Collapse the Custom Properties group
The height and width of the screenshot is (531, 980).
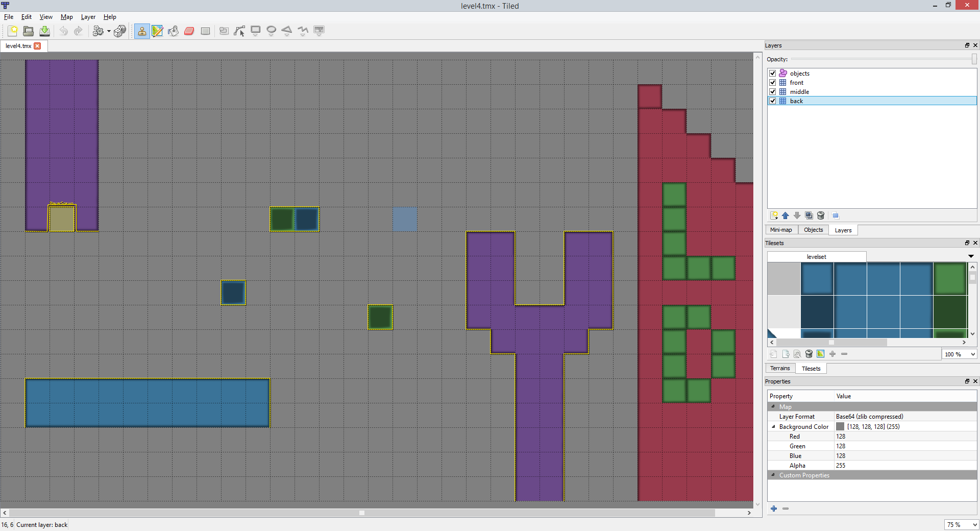773,475
